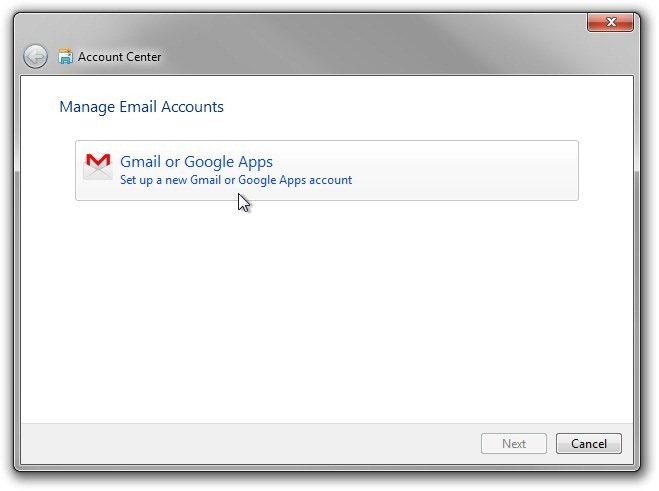Viewport: 659px width, 491px height.
Task: Click the Gmail envelope icon
Action: point(98,166)
